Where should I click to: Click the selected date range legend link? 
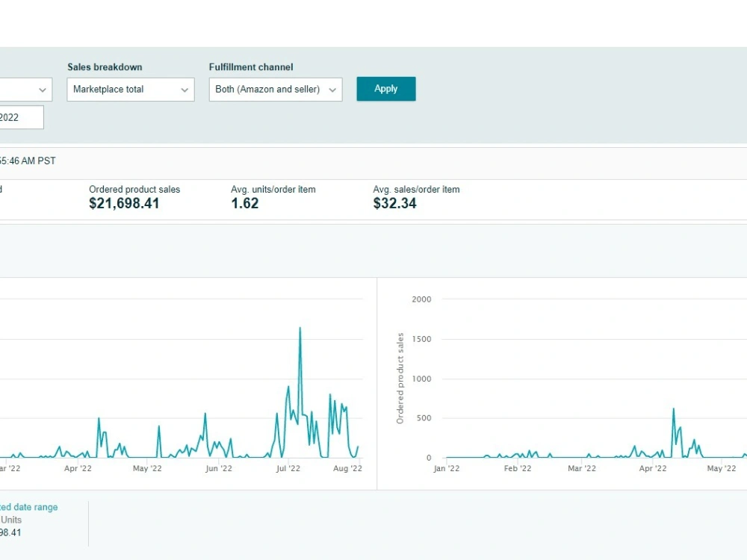28,507
